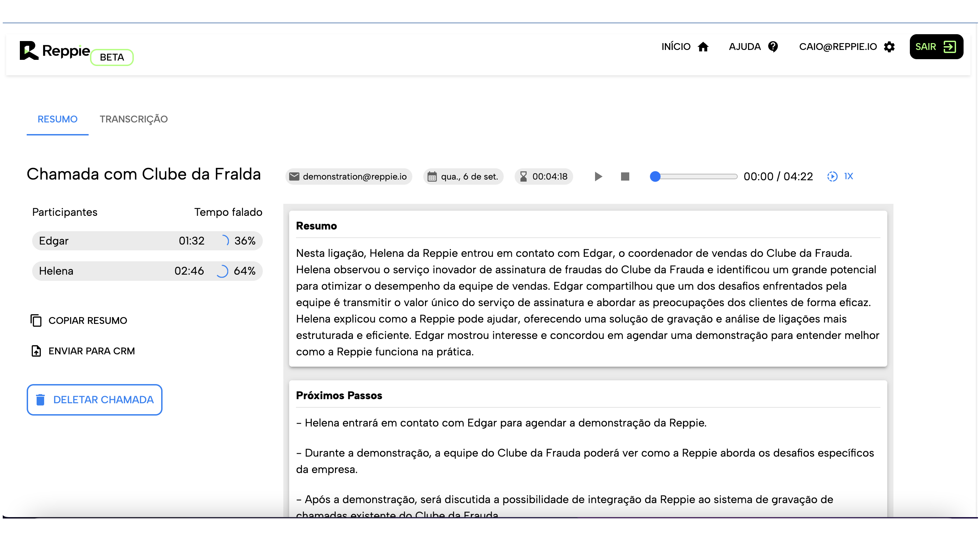This screenshot has height=551, width=980.
Task: Click the ENVIAR PARA CRM upload icon
Action: 36,351
